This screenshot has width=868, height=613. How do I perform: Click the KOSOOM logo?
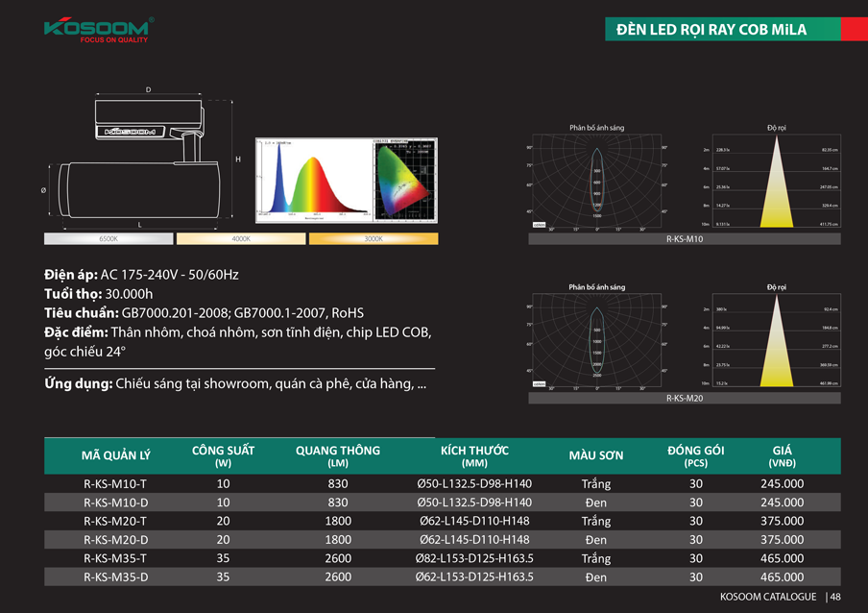point(98,29)
